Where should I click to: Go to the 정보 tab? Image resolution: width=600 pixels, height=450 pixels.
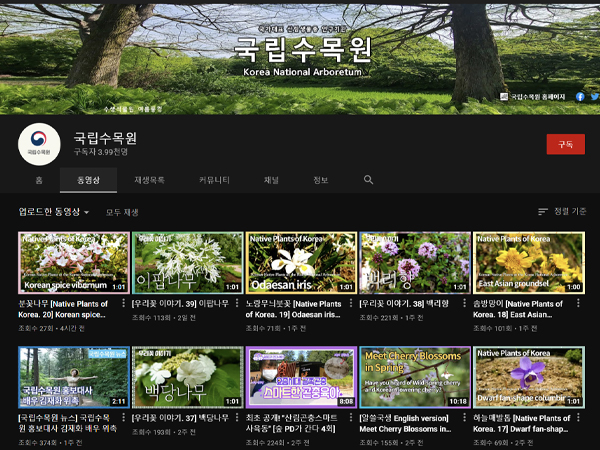point(321,180)
